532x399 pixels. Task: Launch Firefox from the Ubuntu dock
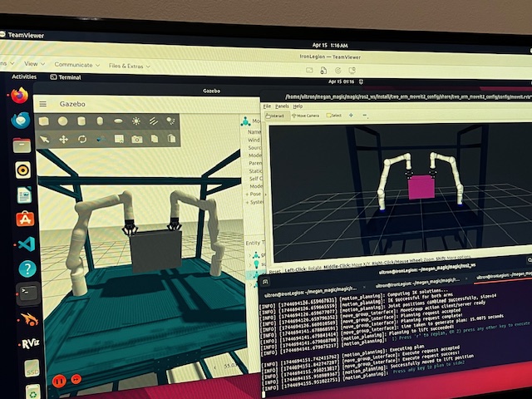(20, 96)
